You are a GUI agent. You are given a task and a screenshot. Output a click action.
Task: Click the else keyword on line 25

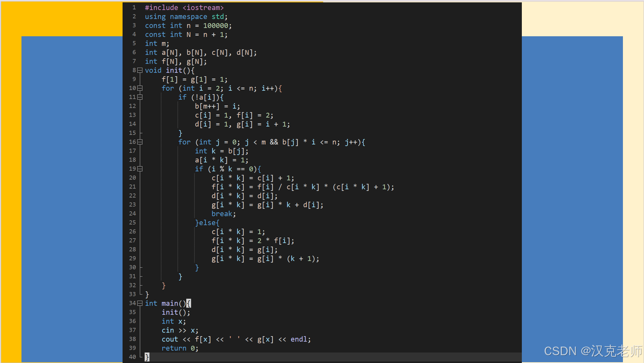(208, 223)
